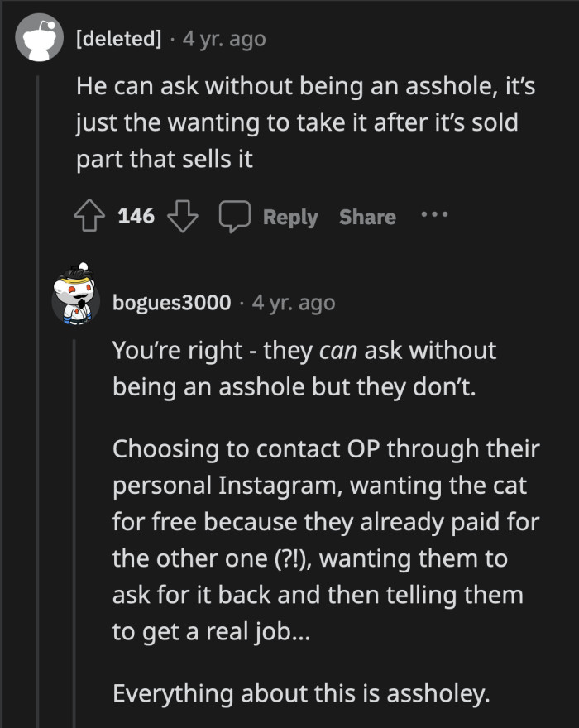This screenshot has height=728, width=579.
Task: Click the italicized word "can"
Action: 337,351
